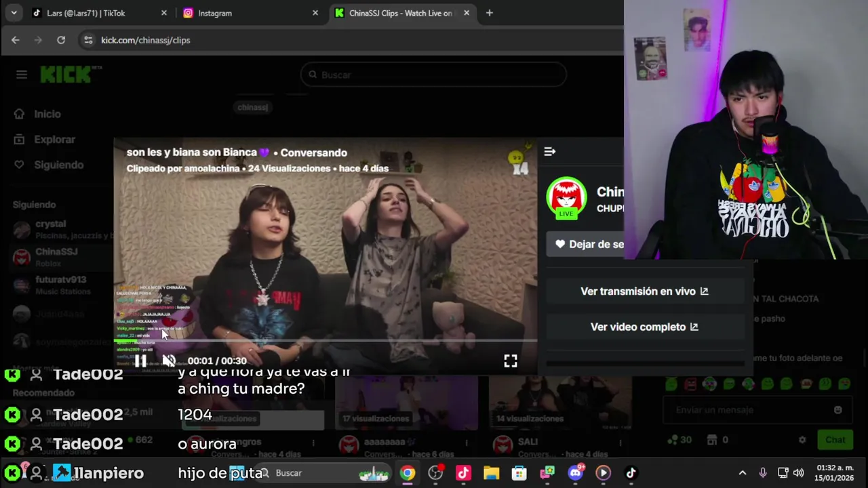868x488 pixels.
Task: Open the channel points balance 30
Action: pos(679,440)
